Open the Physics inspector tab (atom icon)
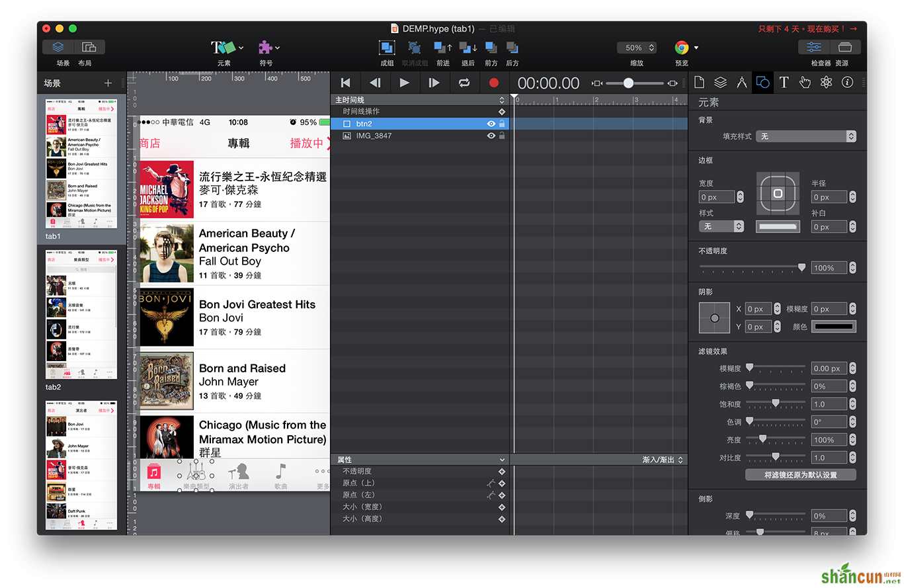This screenshot has width=904, height=588. coord(826,83)
